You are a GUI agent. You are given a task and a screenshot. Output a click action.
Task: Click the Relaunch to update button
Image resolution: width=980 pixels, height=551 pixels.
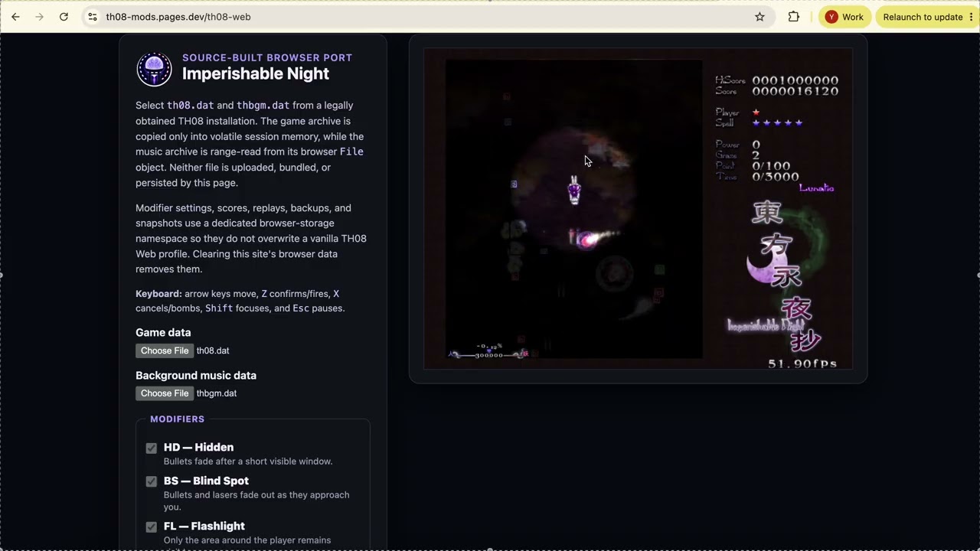[926, 17]
